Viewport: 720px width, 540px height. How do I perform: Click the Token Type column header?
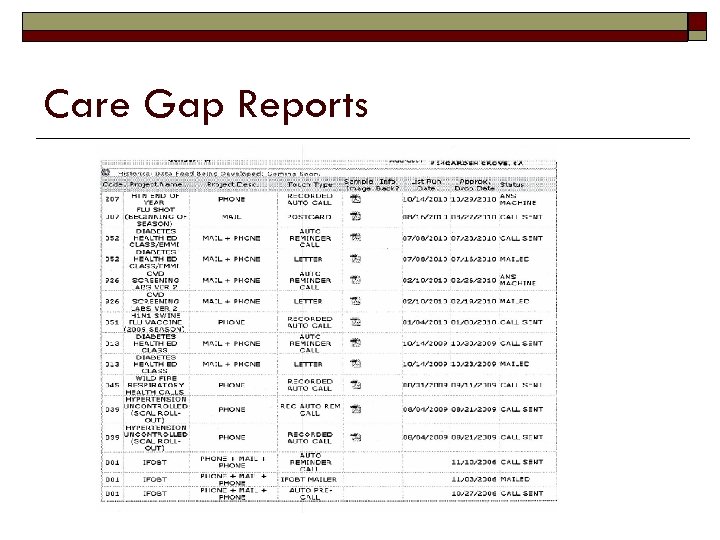coord(310,185)
